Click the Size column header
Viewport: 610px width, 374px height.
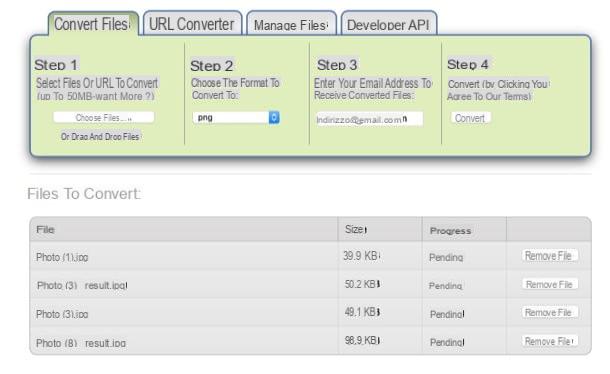point(380,230)
